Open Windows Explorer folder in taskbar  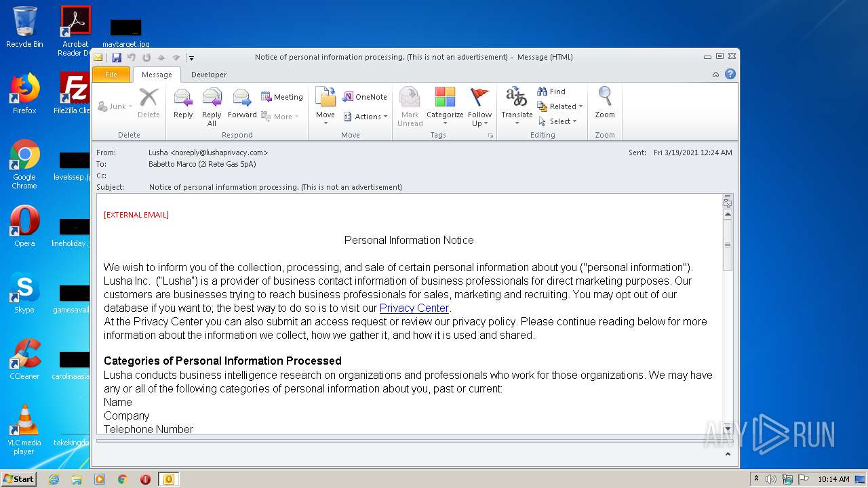(77, 479)
